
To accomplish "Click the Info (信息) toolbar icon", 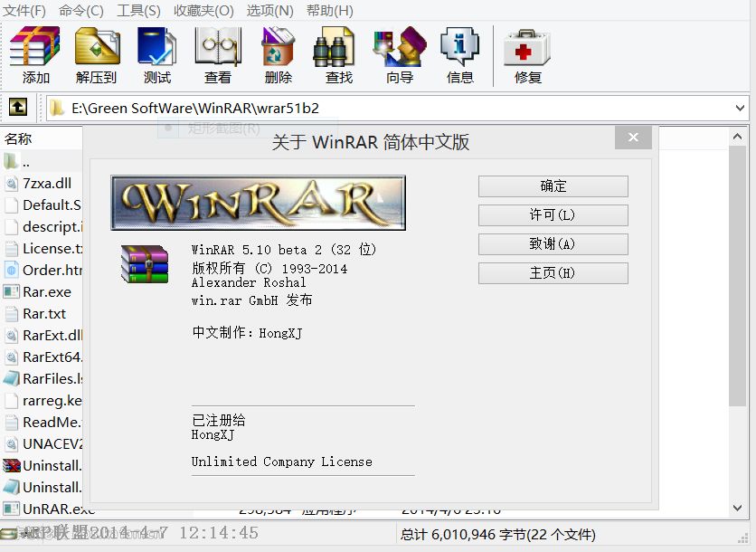I will coord(459,46).
